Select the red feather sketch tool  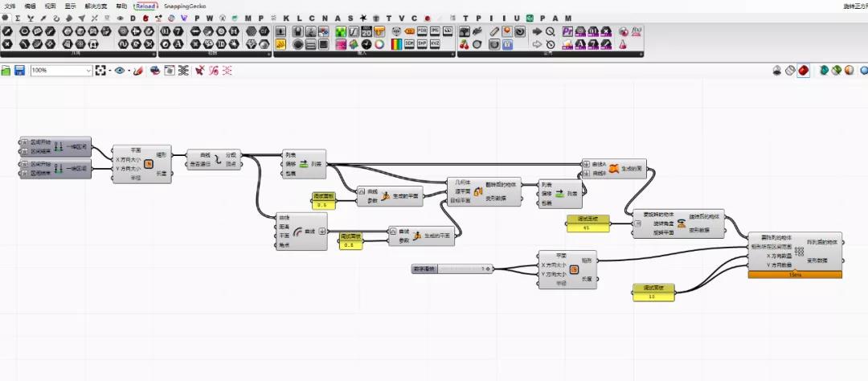coord(138,70)
